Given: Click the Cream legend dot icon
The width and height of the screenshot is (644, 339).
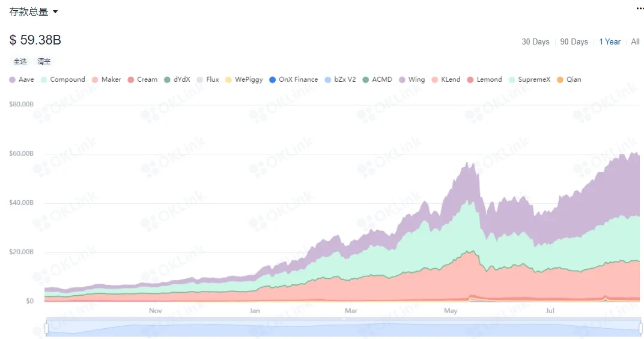Looking at the screenshot, I should pyautogui.click(x=131, y=79).
